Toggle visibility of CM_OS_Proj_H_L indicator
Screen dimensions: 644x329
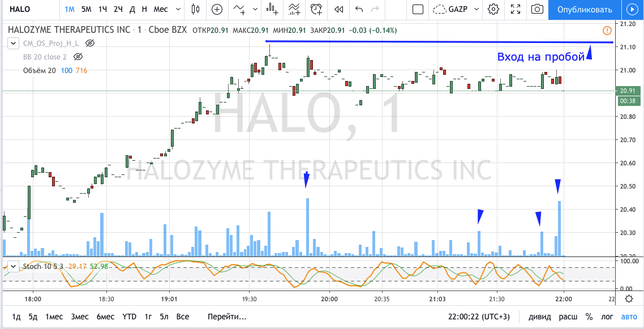click(90, 43)
